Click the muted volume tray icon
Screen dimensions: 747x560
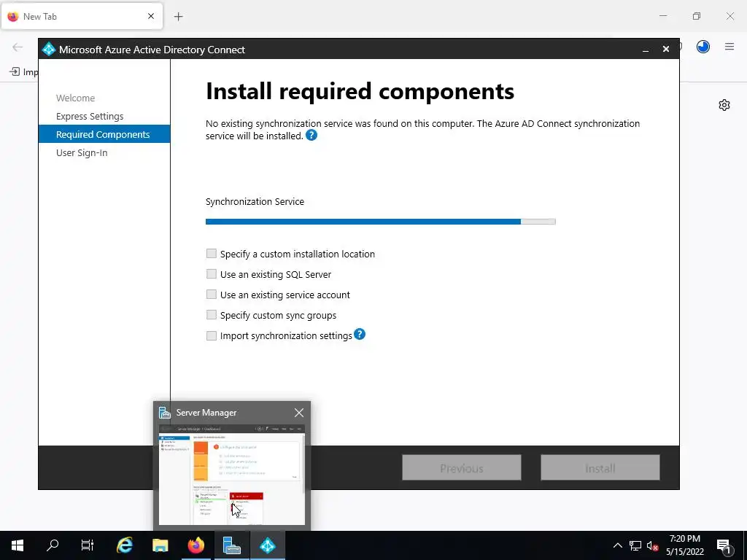pyautogui.click(x=653, y=545)
